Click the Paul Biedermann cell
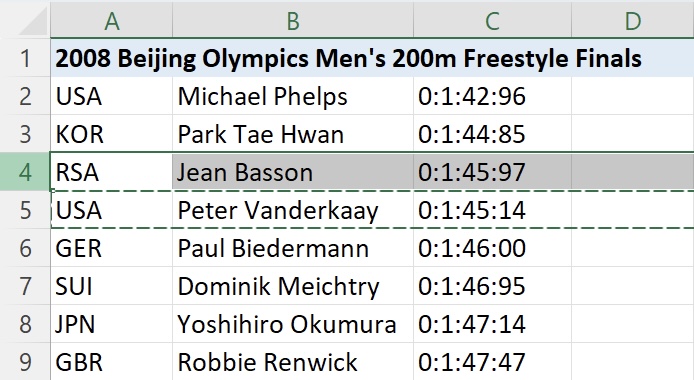Viewport: 694px width, 380px height. (293, 248)
